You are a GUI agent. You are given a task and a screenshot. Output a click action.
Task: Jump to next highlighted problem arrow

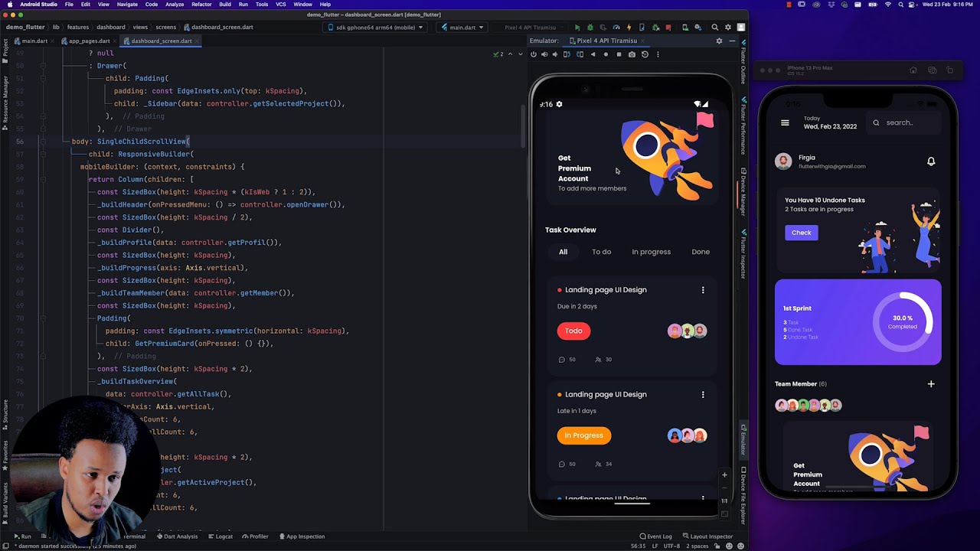coord(521,54)
